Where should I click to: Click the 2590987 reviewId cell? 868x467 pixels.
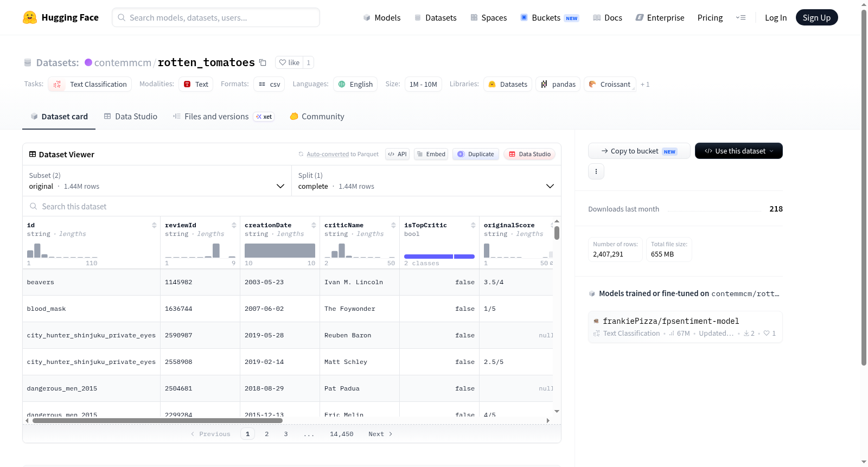point(200,335)
